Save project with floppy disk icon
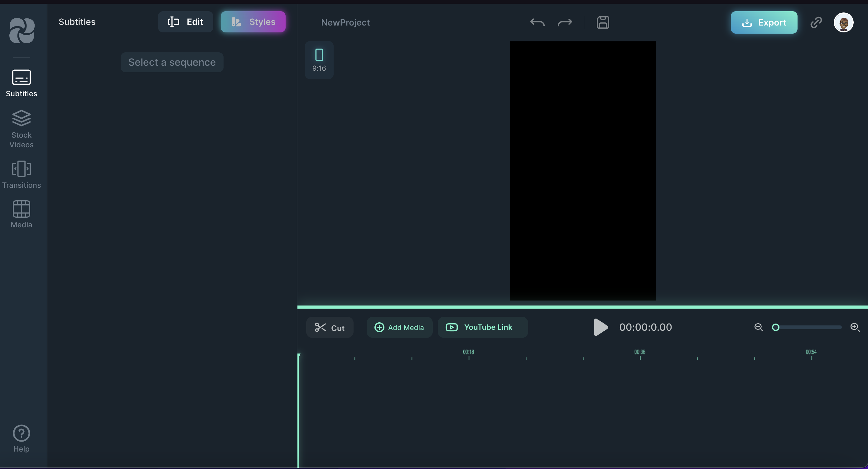 click(x=603, y=22)
